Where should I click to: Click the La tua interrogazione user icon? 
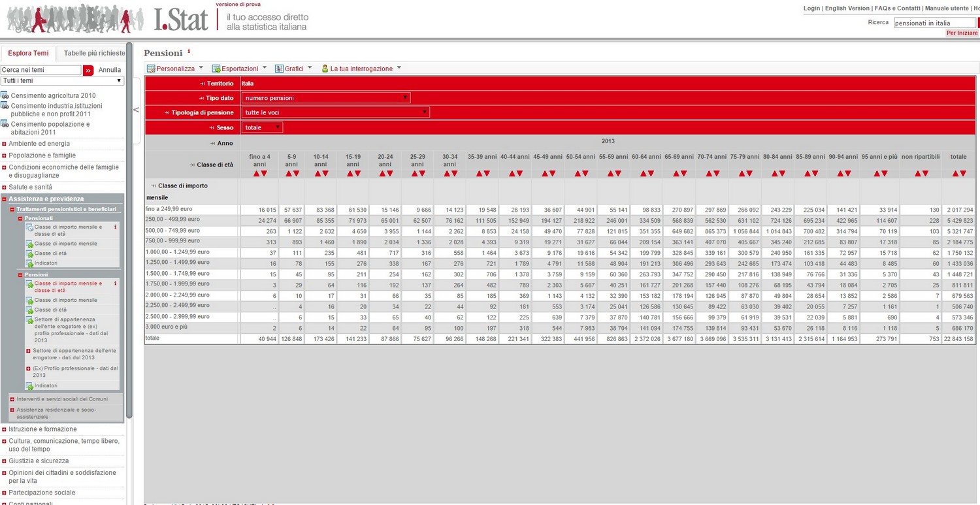pyautogui.click(x=325, y=69)
